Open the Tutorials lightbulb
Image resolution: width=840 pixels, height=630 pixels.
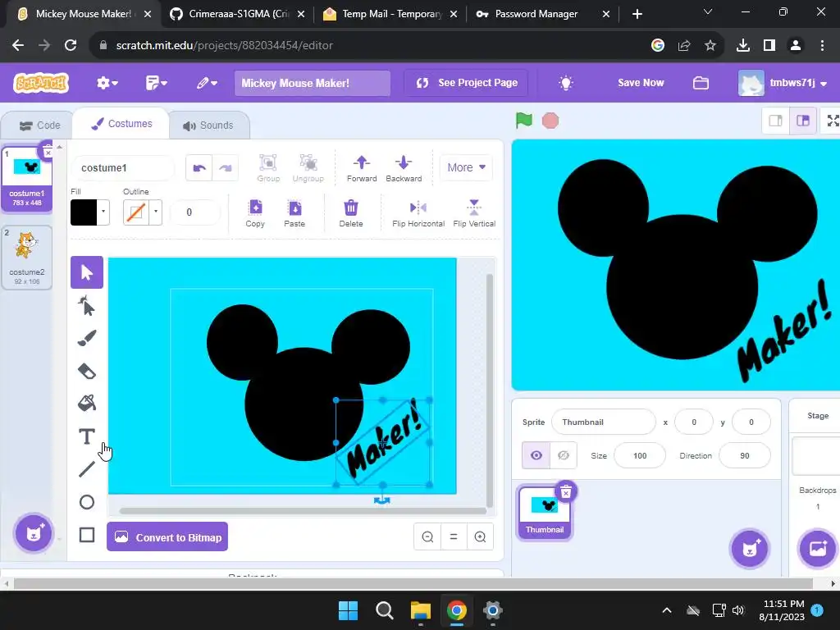click(566, 83)
